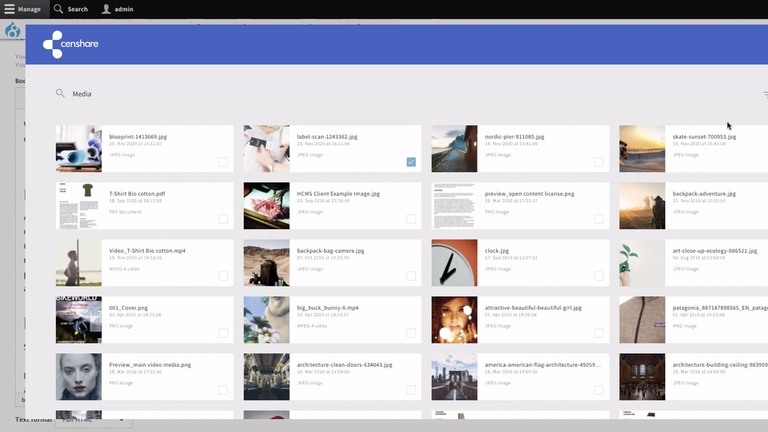Open the skate-sunset-700953.jpg thumbnail
The width and height of the screenshot is (768, 432).
pyautogui.click(x=642, y=148)
